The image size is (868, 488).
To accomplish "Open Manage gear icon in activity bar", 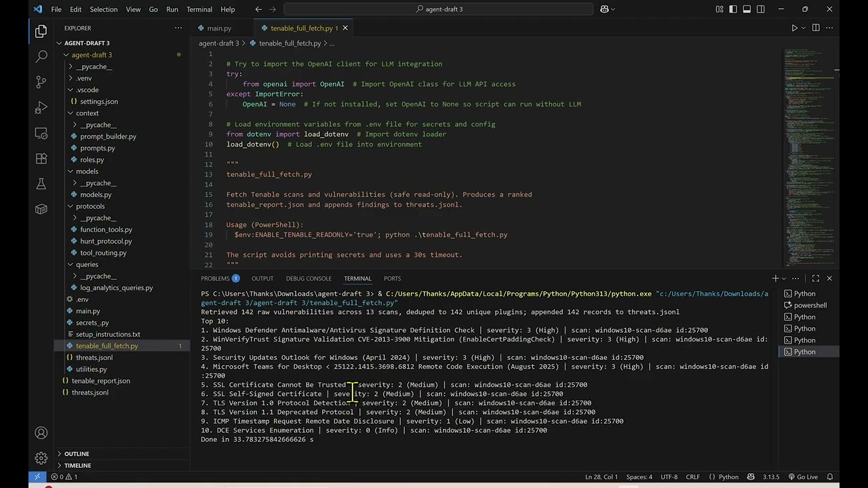I will point(41,458).
